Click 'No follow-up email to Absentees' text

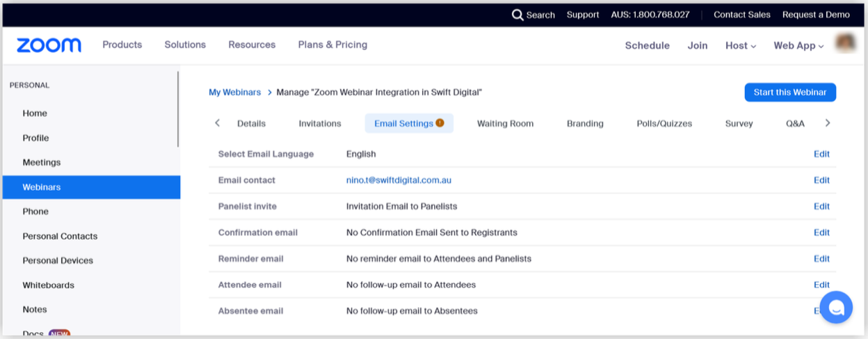pos(412,311)
